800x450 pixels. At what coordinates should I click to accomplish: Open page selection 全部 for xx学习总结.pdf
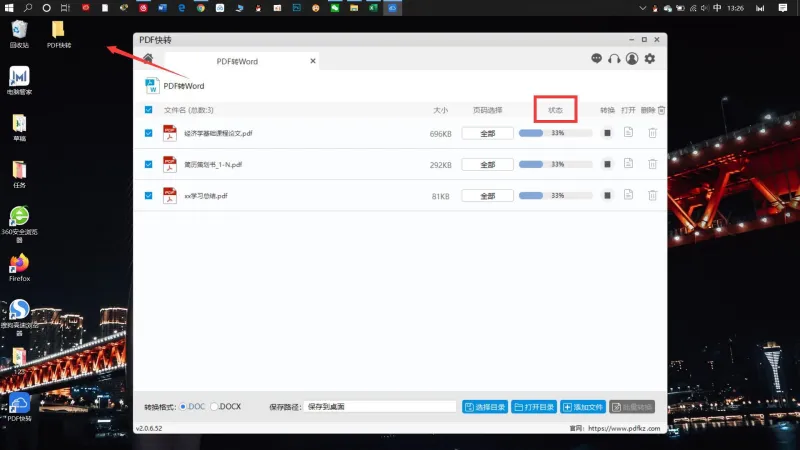click(487, 195)
